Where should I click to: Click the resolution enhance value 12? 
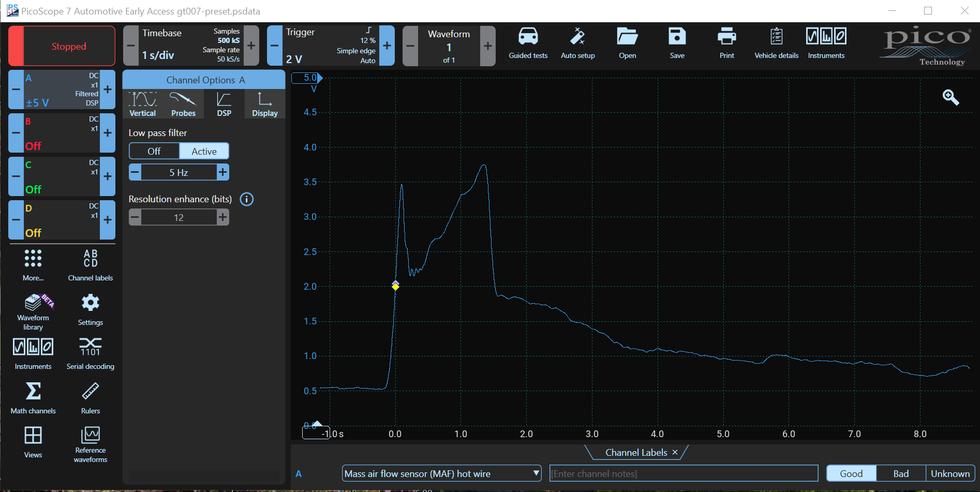(179, 217)
